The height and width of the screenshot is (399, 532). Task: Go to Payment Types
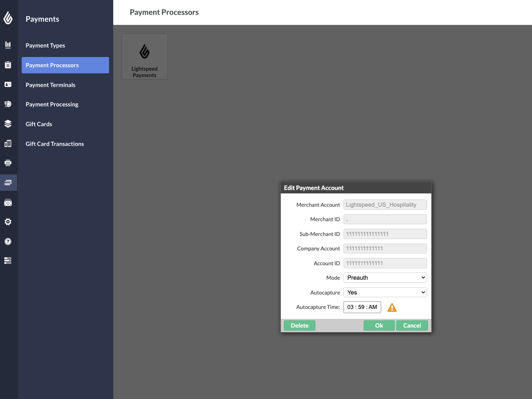click(45, 45)
